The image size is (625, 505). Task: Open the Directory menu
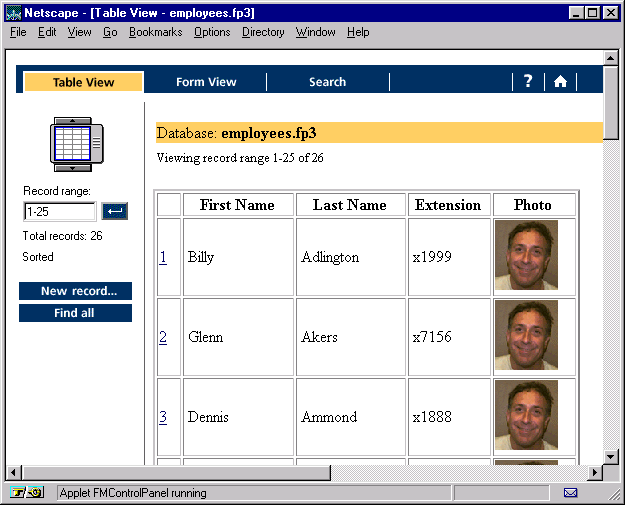pos(263,32)
